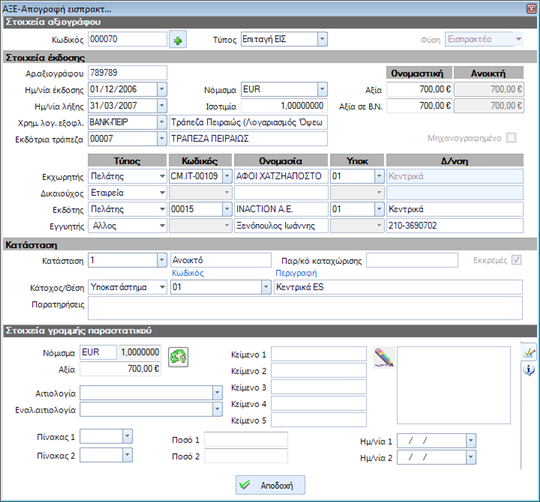Expand the Κατάσταση code dropdown
The height and width of the screenshot is (502, 540).
162,260
